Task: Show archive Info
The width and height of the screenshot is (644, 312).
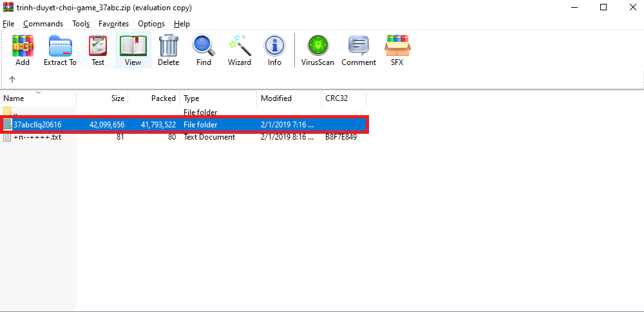Action: point(274,50)
